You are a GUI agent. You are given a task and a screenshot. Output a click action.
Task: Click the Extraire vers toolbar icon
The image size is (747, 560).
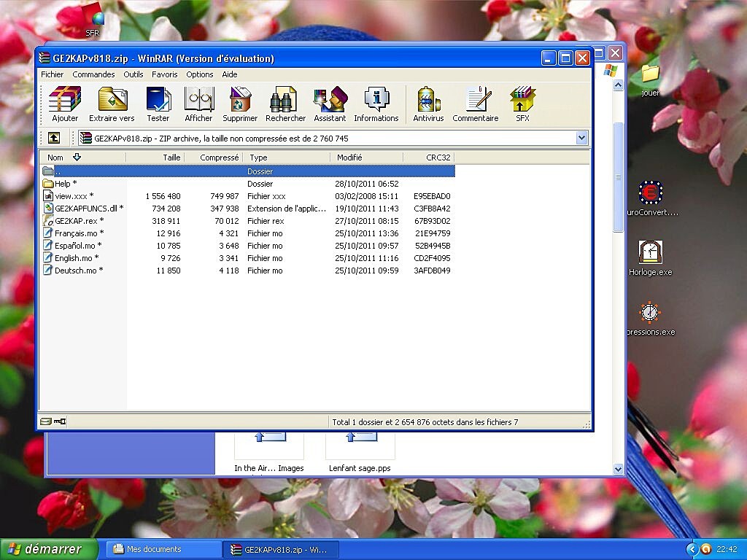pos(112,99)
